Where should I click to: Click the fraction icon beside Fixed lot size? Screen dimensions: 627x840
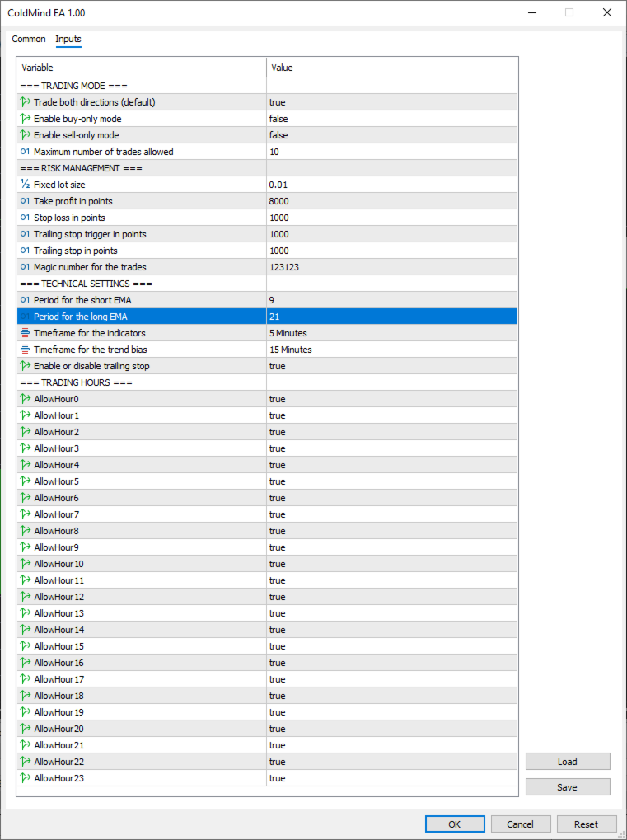point(26,185)
